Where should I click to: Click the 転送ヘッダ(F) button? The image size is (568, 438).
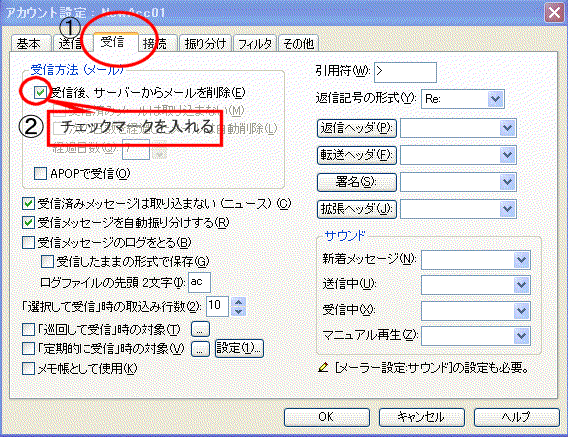point(356,155)
